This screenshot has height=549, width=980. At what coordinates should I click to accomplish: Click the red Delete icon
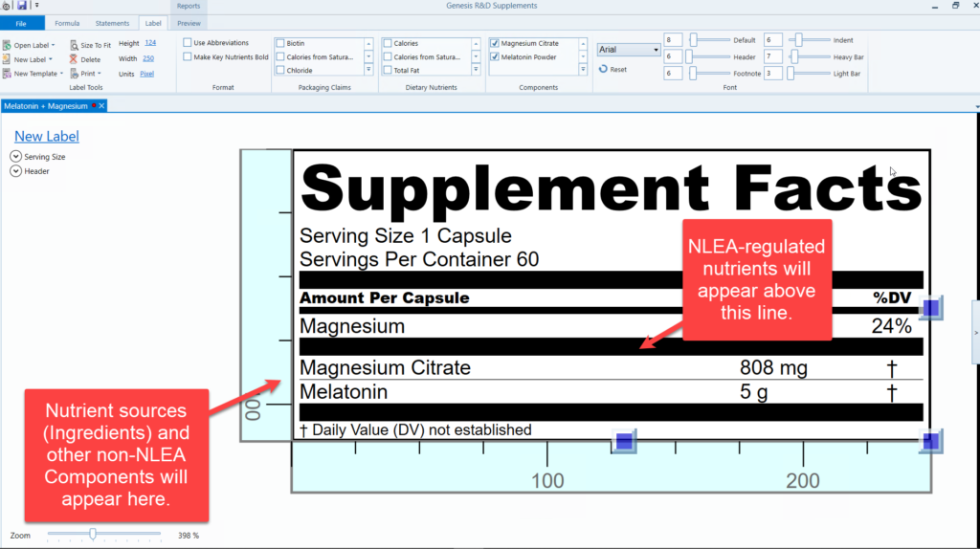[x=73, y=59]
